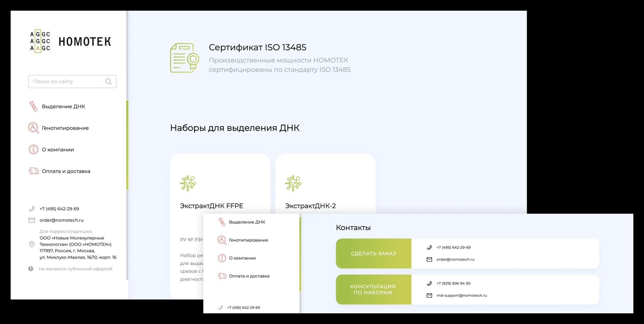The width and height of the screenshot is (644, 324).
Task: Open the ЭкстрактДНК FFPE product card title
Action: [x=212, y=206]
